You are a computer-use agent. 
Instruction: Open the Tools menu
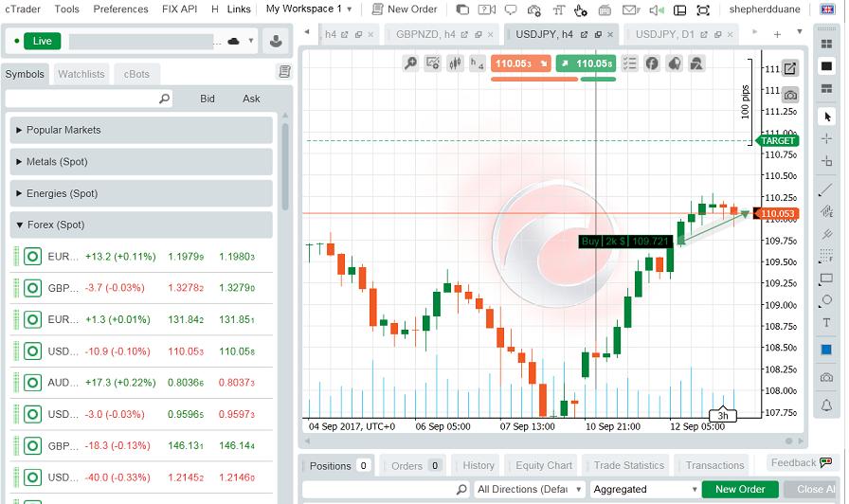coord(66,9)
